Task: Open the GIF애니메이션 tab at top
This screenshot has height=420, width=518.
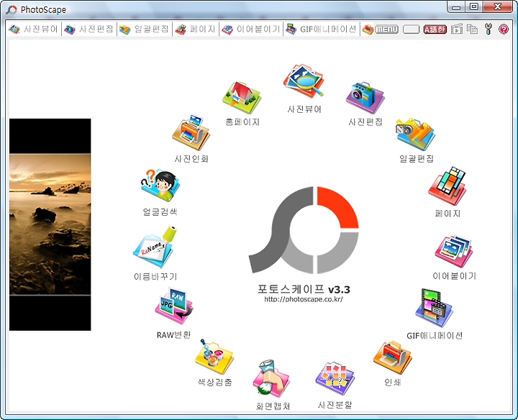Action: (x=322, y=29)
